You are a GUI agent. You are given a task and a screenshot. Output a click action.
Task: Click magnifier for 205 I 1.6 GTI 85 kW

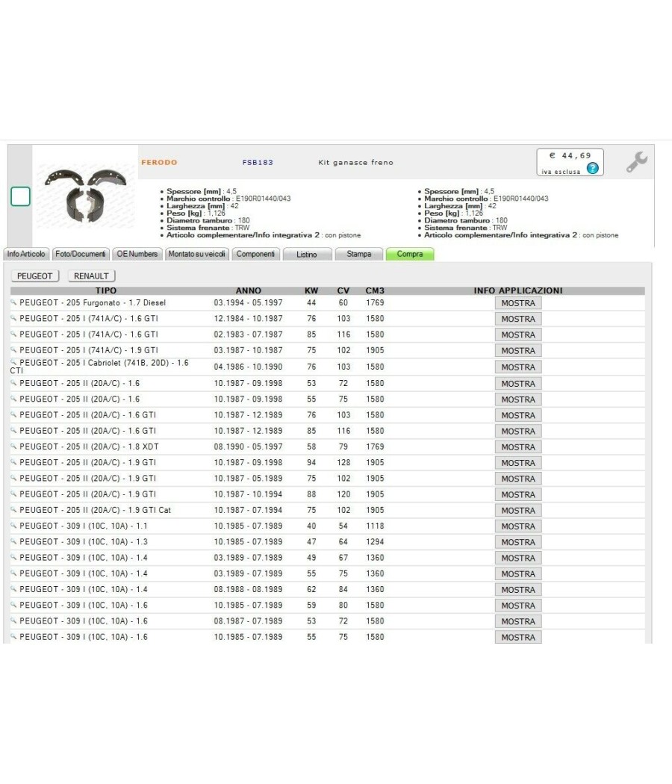tap(13, 334)
